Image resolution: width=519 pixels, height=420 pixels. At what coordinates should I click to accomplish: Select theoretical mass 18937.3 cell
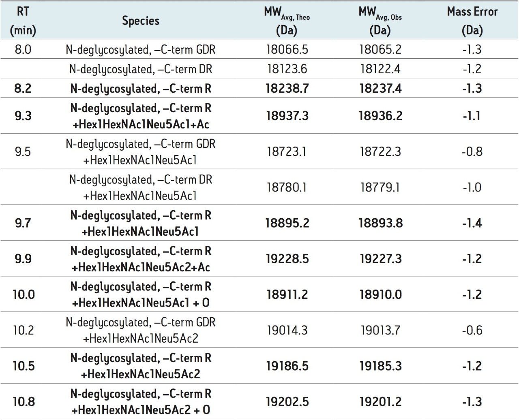click(x=287, y=116)
